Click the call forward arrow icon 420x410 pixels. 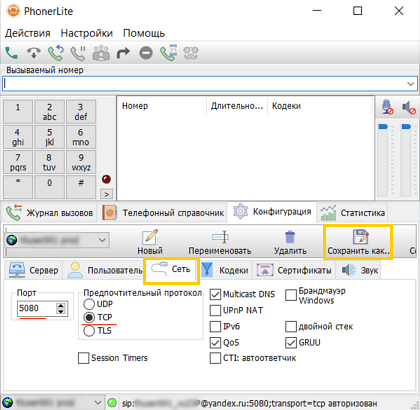click(123, 53)
